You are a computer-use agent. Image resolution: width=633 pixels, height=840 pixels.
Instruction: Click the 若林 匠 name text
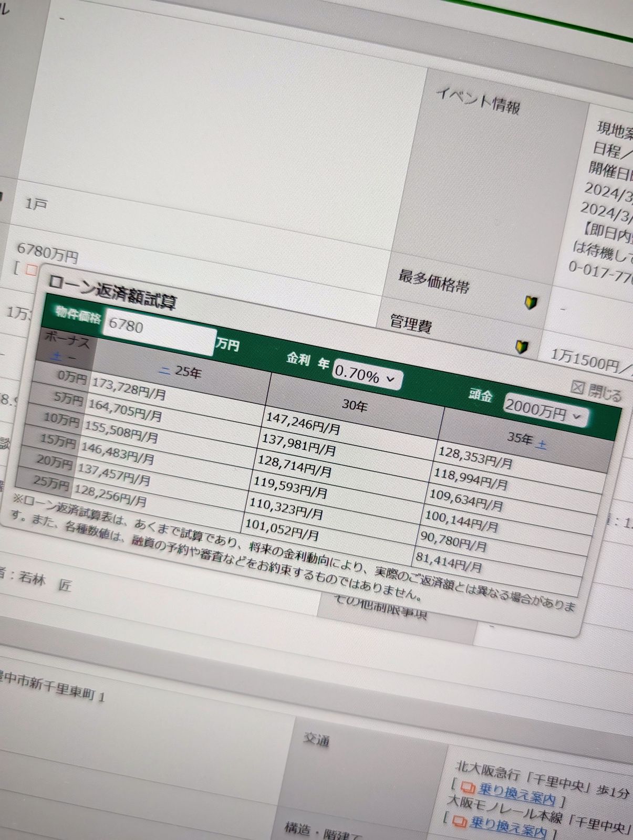(45, 581)
